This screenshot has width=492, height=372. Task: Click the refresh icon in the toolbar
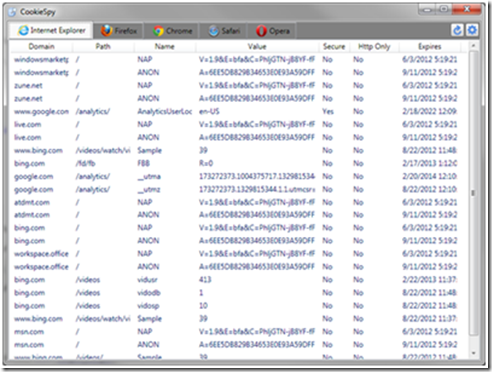(457, 30)
